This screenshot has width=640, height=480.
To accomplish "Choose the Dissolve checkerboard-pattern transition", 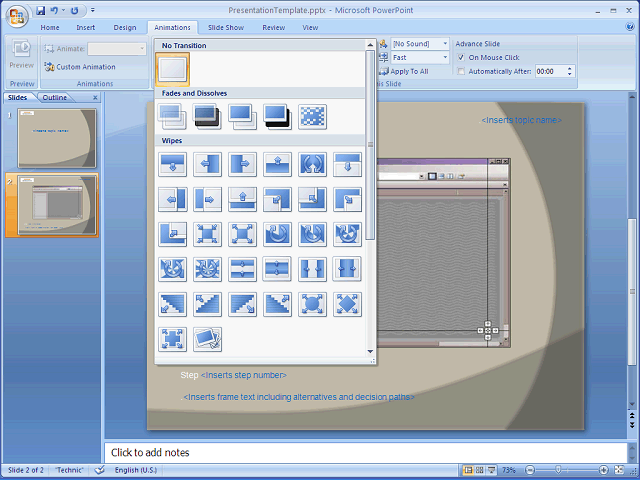I will 312,117.
